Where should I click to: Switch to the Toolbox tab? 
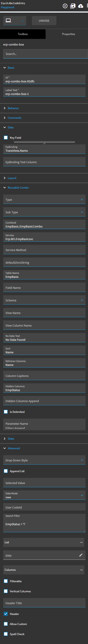[x=23, y=34]
